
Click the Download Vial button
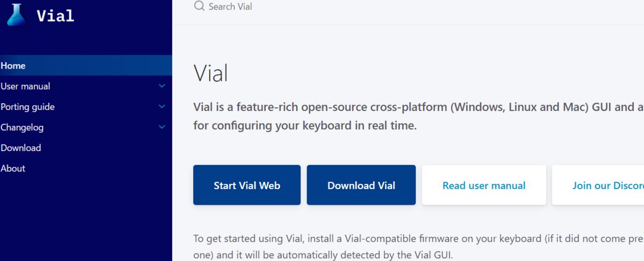pos(361,185)
